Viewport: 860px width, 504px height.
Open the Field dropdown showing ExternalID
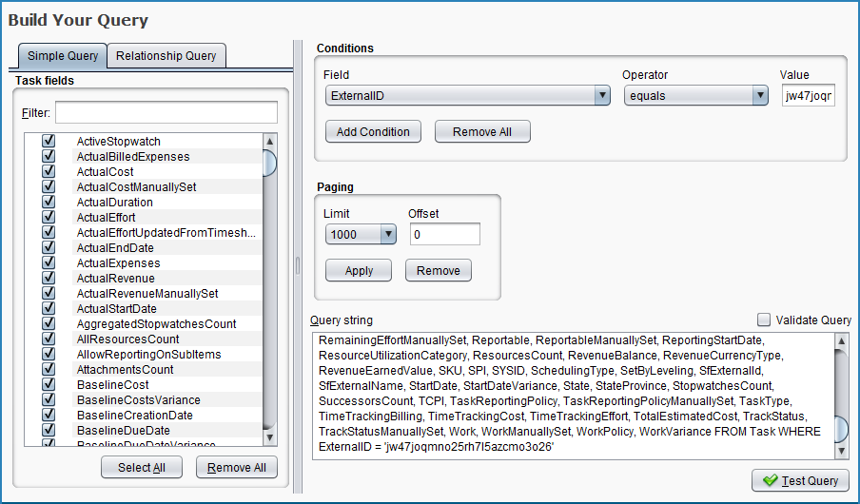coord(466,96)
